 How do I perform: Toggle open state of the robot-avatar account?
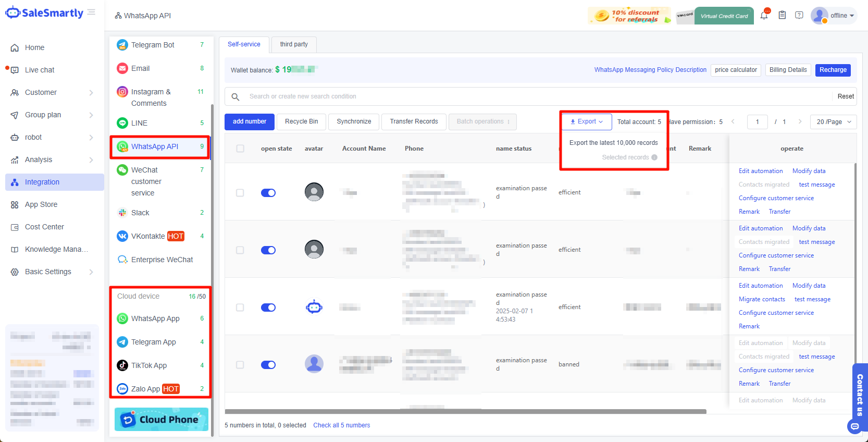(268, 308)
